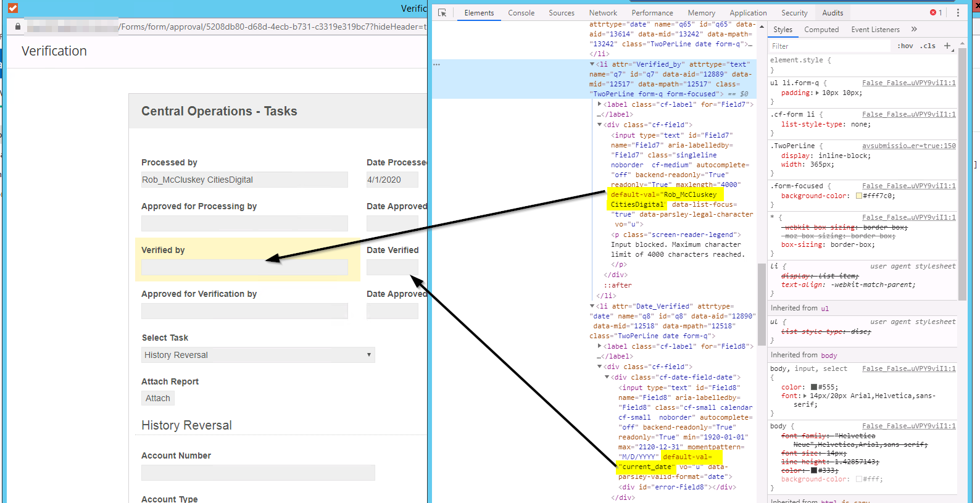Click the lock icon in the address bar
Viewport: 980px width, 503px height.
tap(18, 27)
